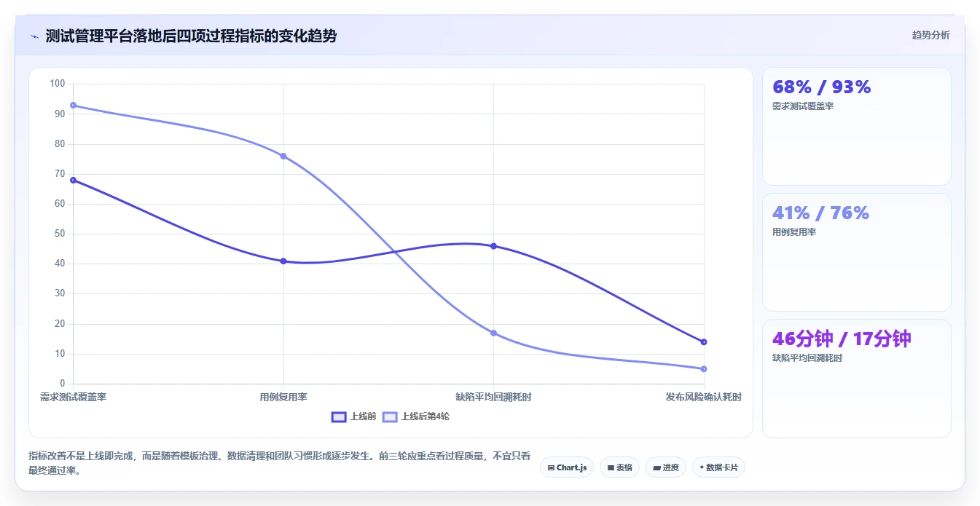Click the chart title 测试管理平台落地后四项过程指标的变化趋势
Image resolution: width=980 pixels, height=506 pixels.
(191, 36)
